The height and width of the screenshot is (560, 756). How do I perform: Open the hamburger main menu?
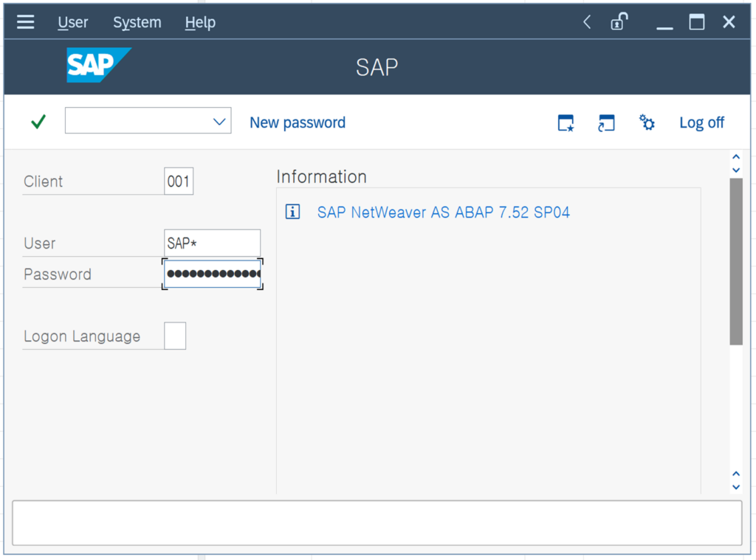pos(26,22)
